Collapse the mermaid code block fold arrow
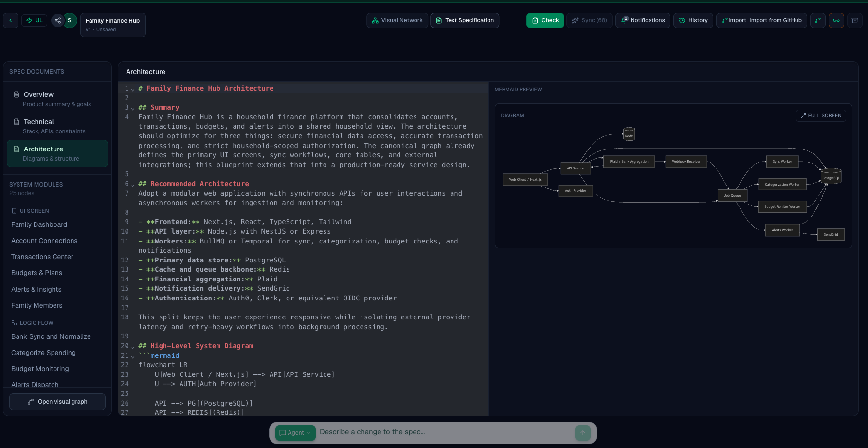The width and height of the screenshot is (868, 448). tap(133, 356)
